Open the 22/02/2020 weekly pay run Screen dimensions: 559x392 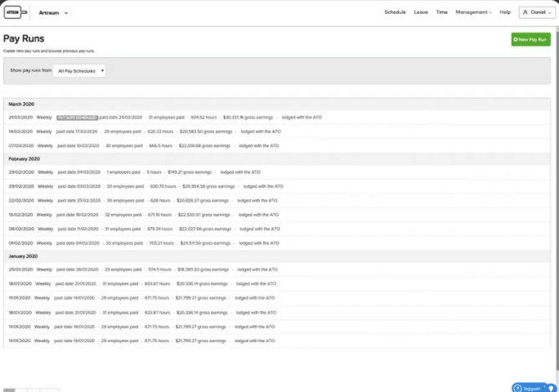[x=20, y=200]
